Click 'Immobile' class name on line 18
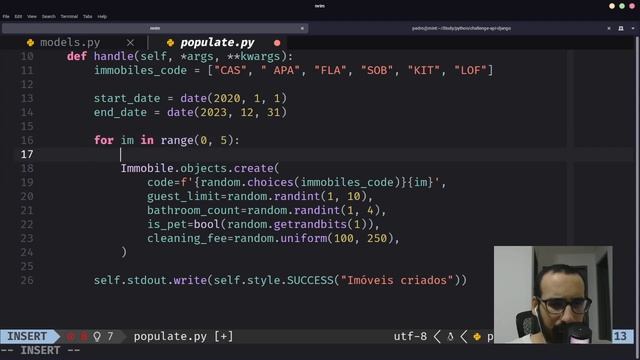 (147, 168)
